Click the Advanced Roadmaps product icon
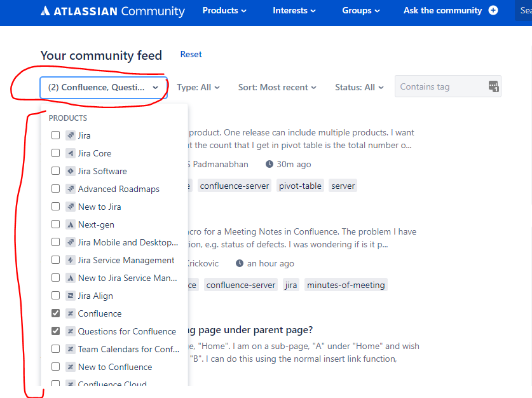 coord(70,189)
